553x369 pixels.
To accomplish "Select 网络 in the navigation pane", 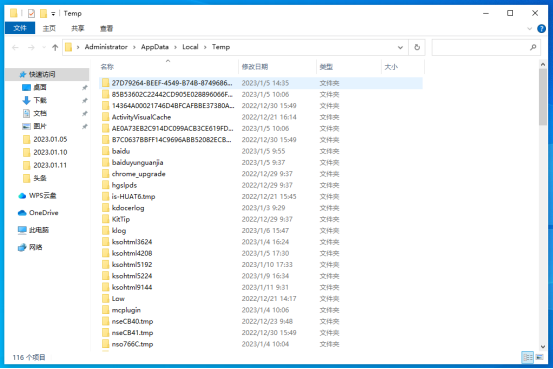I will point(30,247).
